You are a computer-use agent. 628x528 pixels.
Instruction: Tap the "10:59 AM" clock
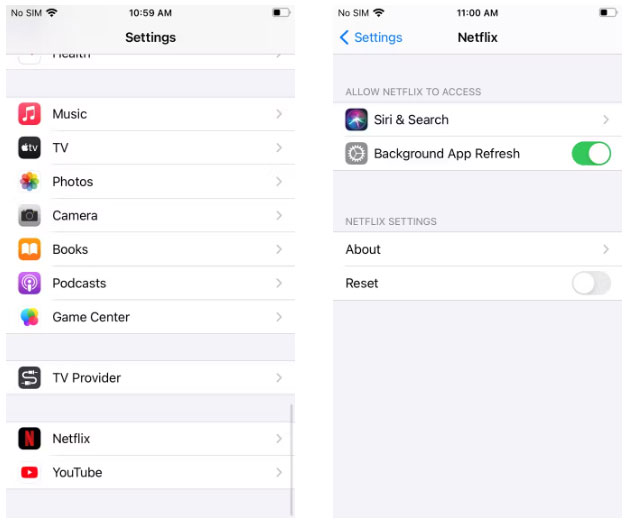click(x=150, y=13)
